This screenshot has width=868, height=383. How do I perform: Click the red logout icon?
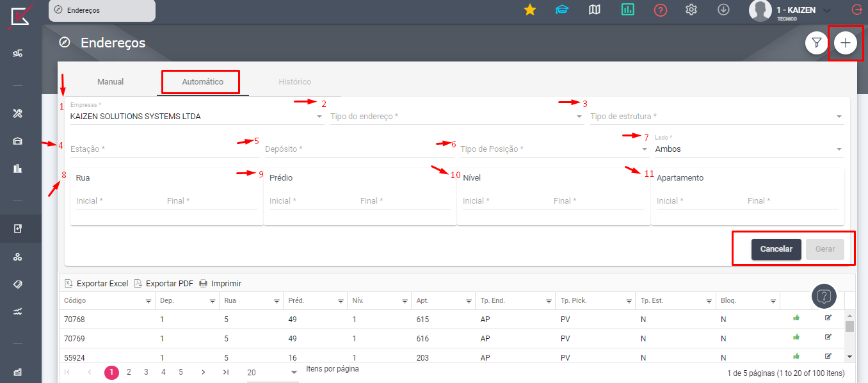[856, 10]
